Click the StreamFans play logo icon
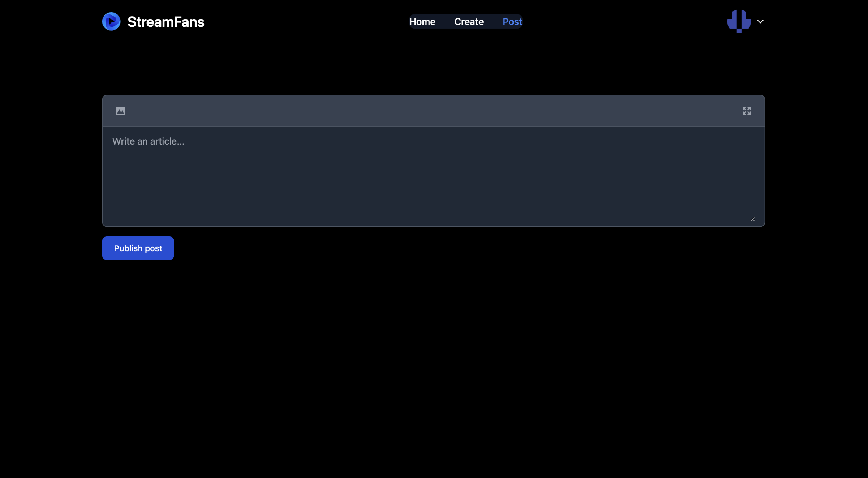This screenshot has width=868, height=478. click(x=111, y=22)
